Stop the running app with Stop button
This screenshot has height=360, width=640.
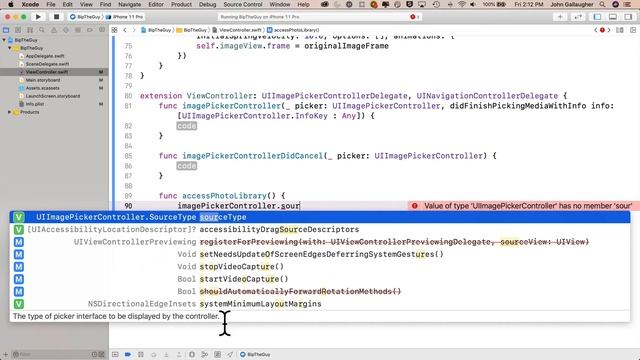point(56,17)
